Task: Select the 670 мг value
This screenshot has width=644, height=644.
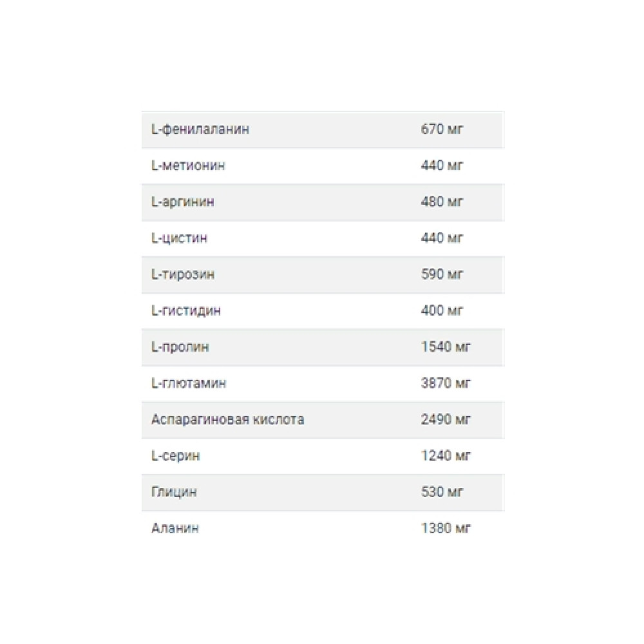Action: pyautogui.click(x=442, y=129)
